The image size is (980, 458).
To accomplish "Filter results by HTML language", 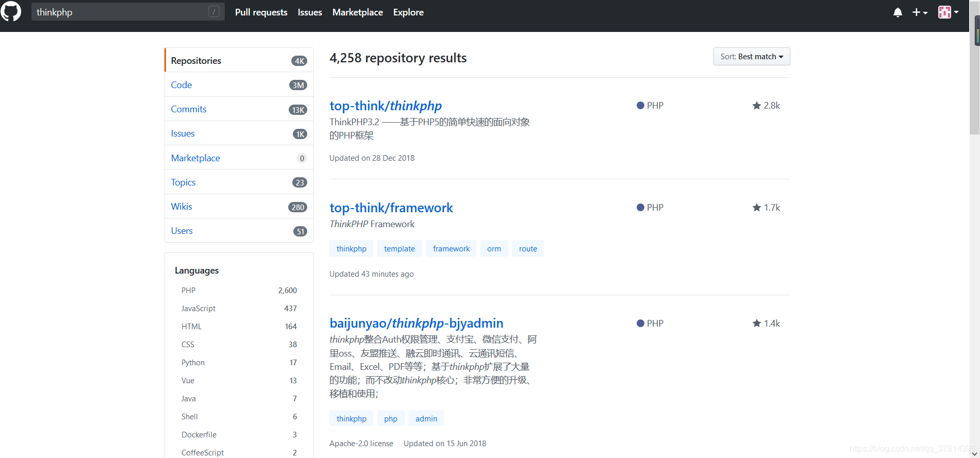I will click(x=239, y=327).
